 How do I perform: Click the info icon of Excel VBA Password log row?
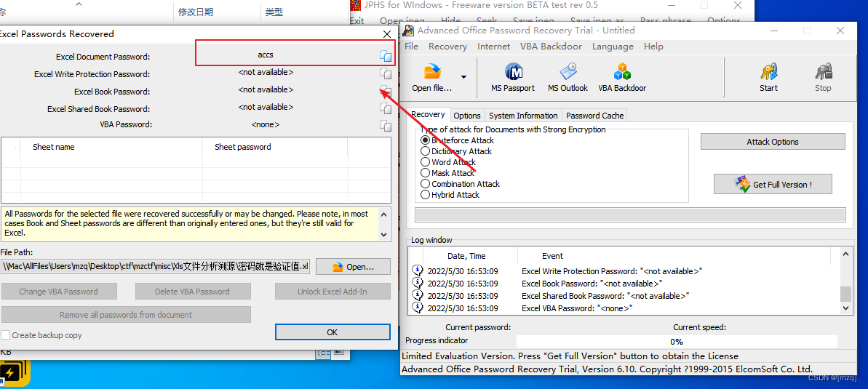click(x=418, y=308)
